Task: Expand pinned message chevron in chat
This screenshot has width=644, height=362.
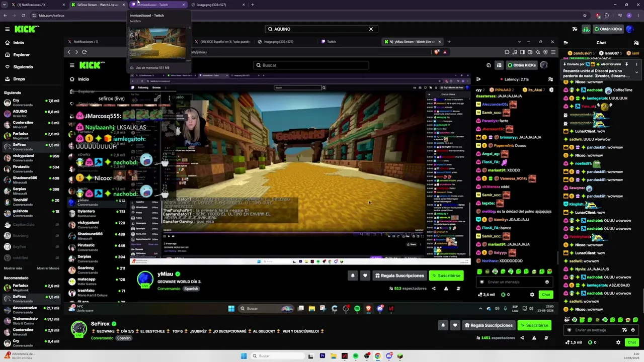Action: pyautogui.click(x=636, y=72)
